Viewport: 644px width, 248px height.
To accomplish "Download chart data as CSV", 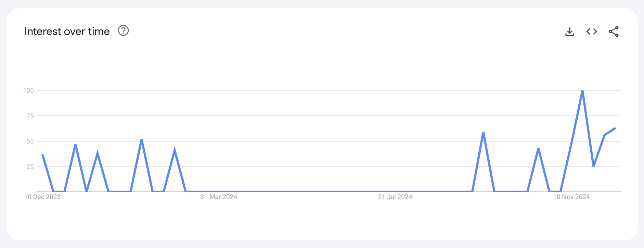I will [570, 32].
